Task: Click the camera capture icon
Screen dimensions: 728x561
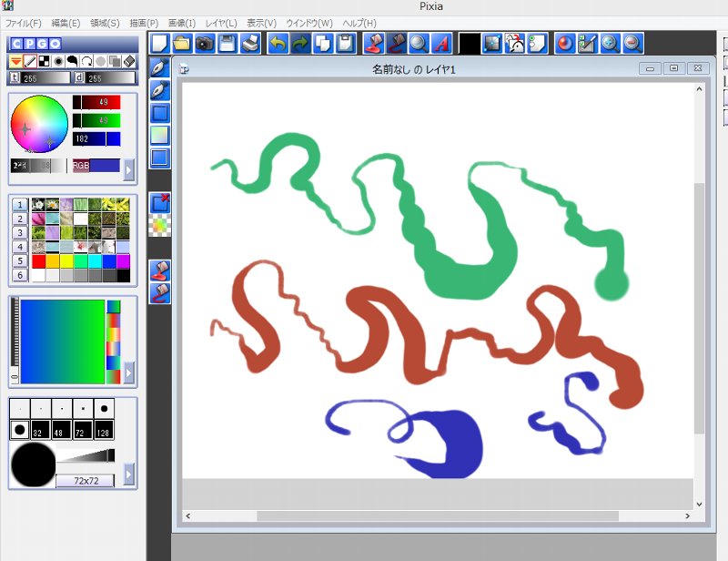Action: [204, 43]
